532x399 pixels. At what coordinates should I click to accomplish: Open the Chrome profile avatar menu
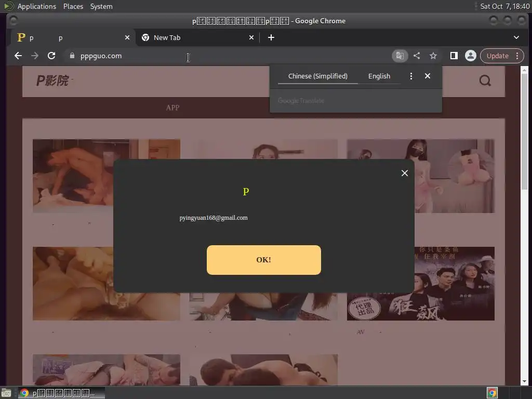click(x=471, y=56)
